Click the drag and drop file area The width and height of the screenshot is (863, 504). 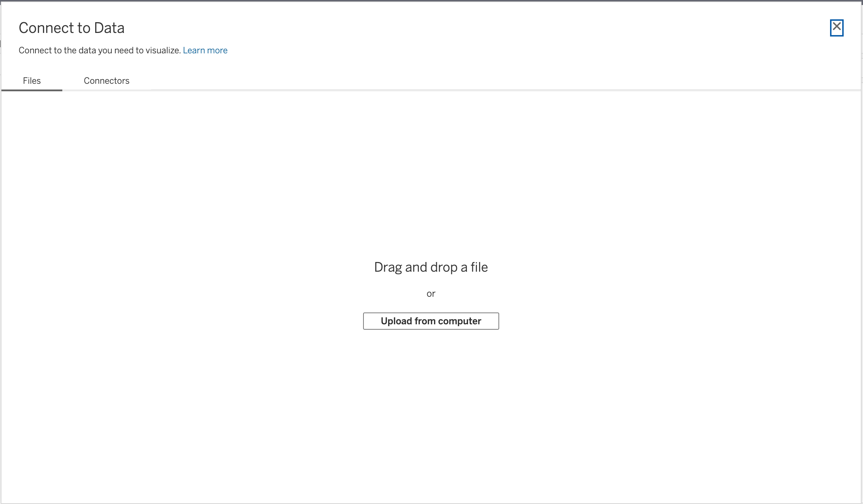(x=430, y=267)
